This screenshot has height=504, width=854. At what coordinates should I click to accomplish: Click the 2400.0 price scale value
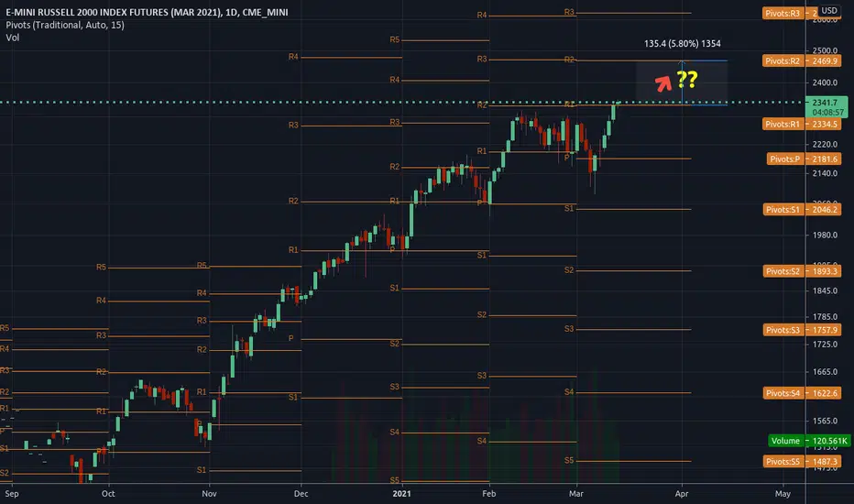click(825, 82)
